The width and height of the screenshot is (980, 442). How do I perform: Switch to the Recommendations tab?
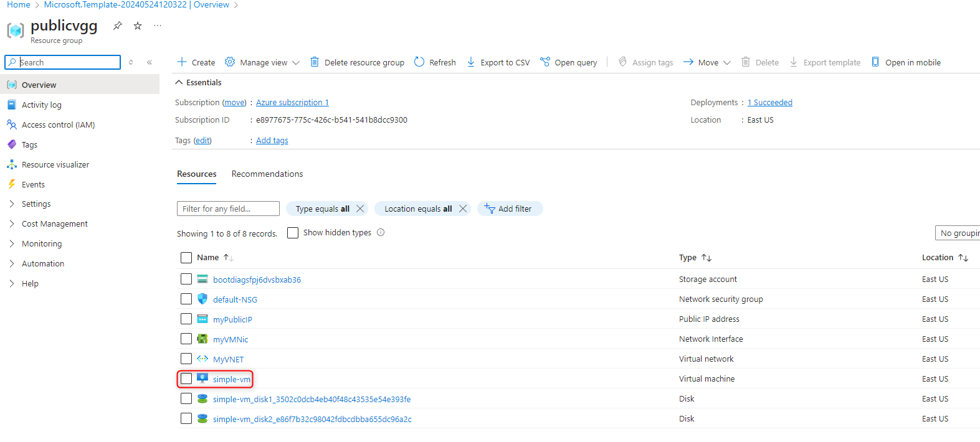(x=267, y=174)
